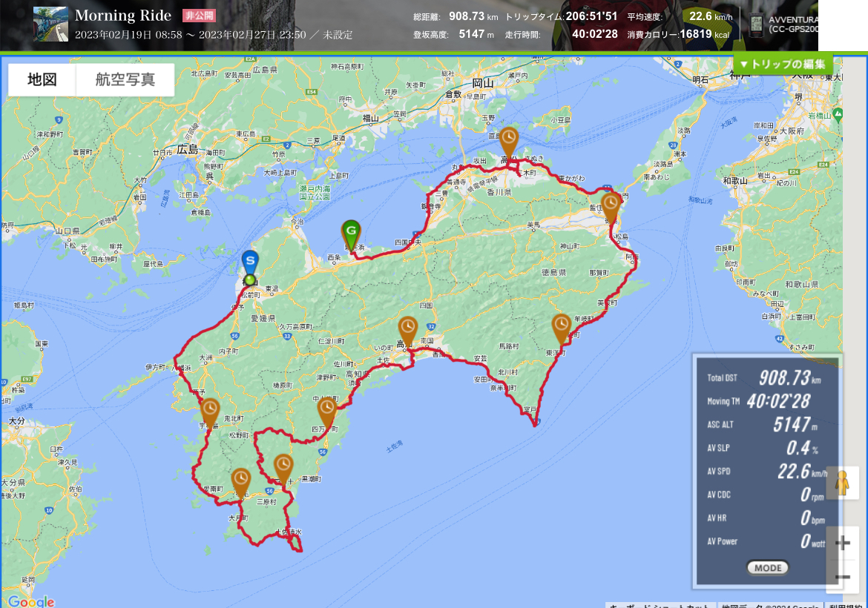Viewport: 868px width, 608px height.
Task: Click the clock marker at Toyo town
Action: [562, 326]
